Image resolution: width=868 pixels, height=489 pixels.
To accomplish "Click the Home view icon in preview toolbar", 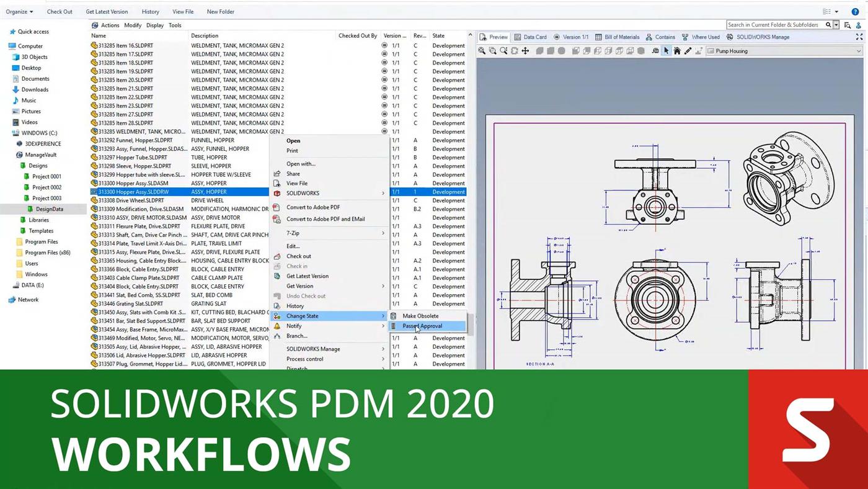I will 676,51.
